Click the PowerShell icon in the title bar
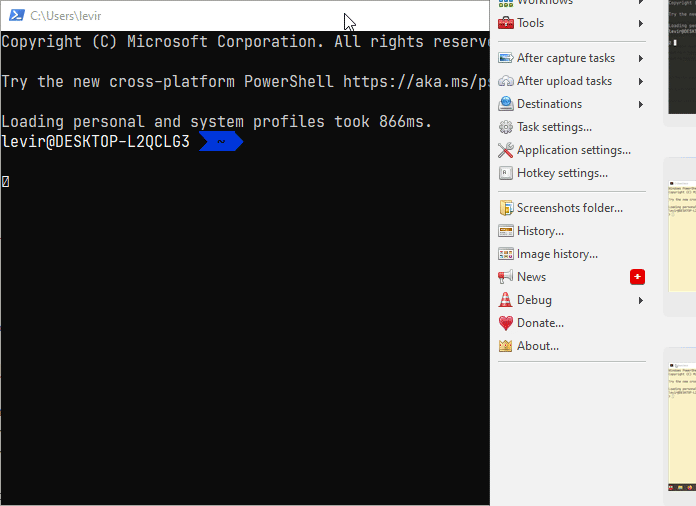696x506 pixels. click(17, 16)
